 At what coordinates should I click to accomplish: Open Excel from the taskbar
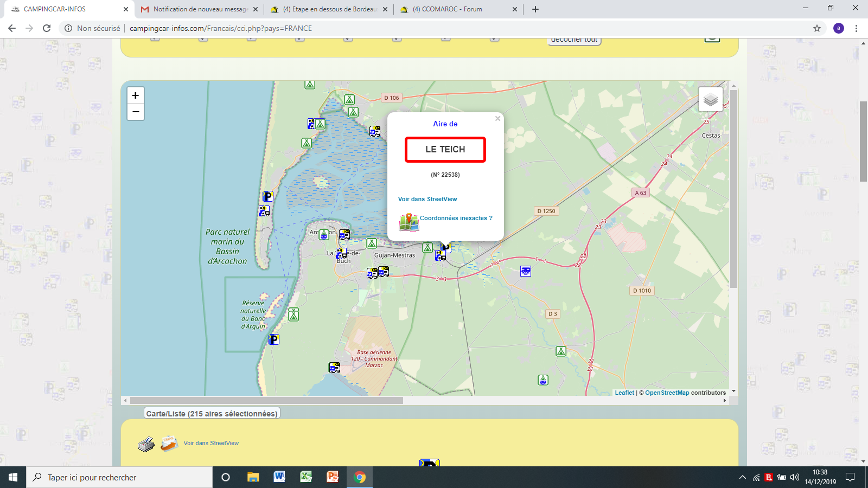pyautogui.click(x=306, y=477)
